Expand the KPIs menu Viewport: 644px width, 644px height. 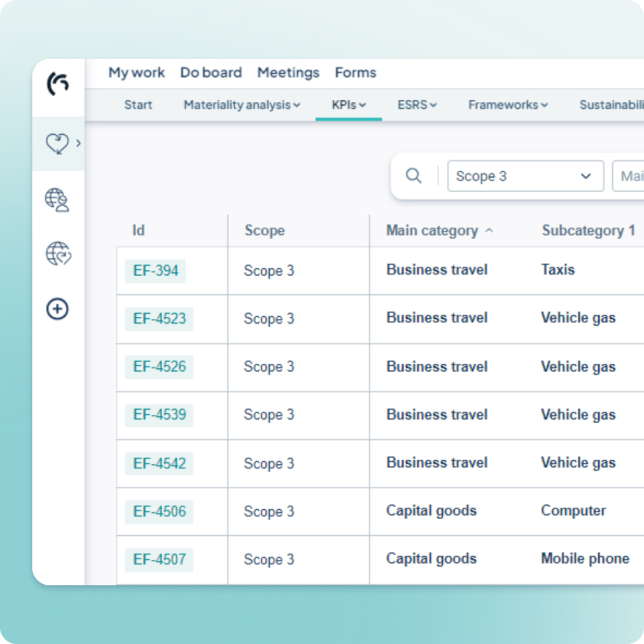pyautogui.click(x=349, y=105)
